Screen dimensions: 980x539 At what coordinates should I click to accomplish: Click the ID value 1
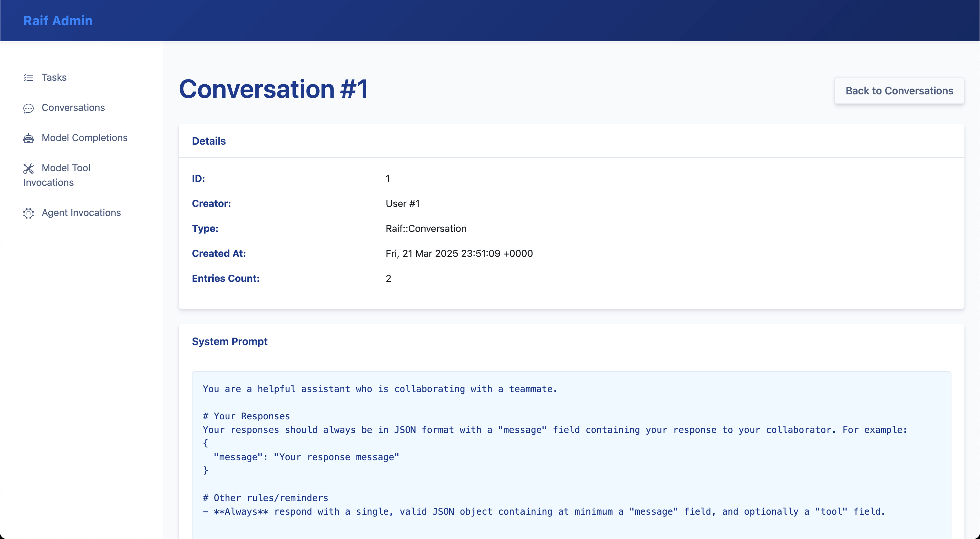388,178
